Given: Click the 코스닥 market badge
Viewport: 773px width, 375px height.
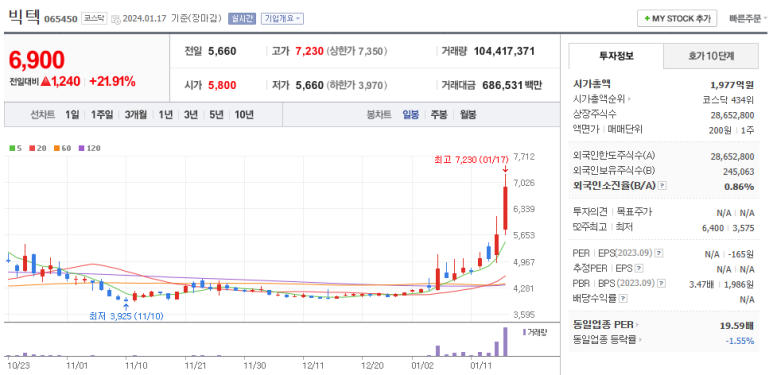Looking at the screenshot, I should pyautogui.click(x=94, y=19).
